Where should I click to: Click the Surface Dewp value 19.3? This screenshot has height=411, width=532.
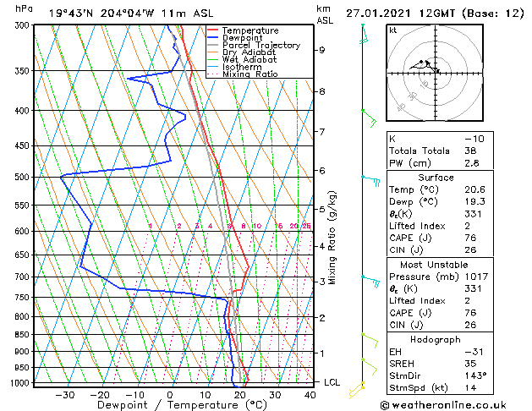click(x=474, y=201)
